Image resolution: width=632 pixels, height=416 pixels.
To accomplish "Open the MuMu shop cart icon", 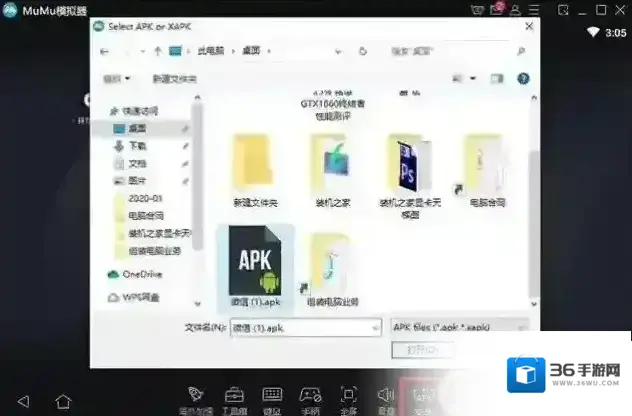I will pos(477,10).
